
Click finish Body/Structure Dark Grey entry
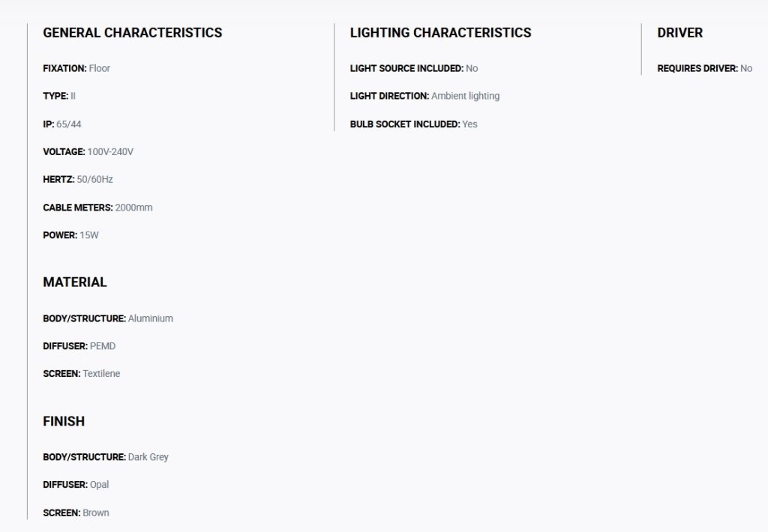(x=106, y=457)
